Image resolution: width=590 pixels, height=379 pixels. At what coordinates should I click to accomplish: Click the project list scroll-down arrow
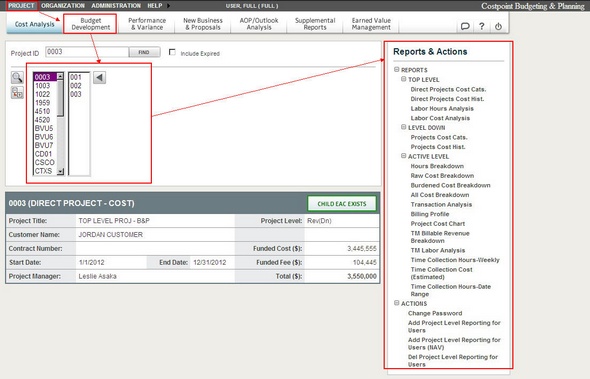[x=60, y=172]
